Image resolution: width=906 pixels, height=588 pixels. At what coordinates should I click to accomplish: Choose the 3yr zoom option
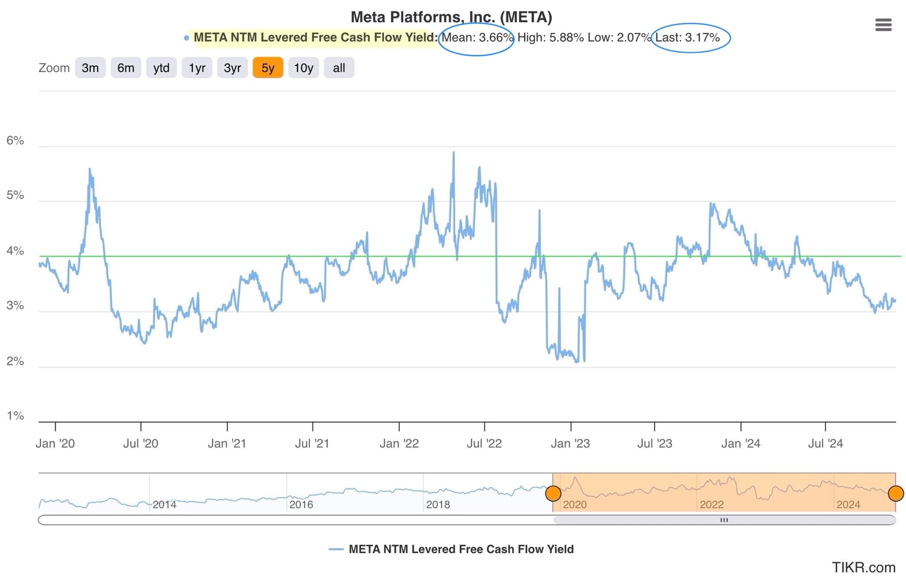click(x=232, y=68)
